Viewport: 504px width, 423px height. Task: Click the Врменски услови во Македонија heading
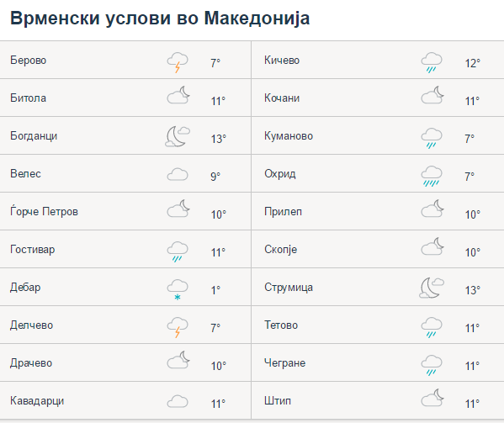click(x=160, y=18)
